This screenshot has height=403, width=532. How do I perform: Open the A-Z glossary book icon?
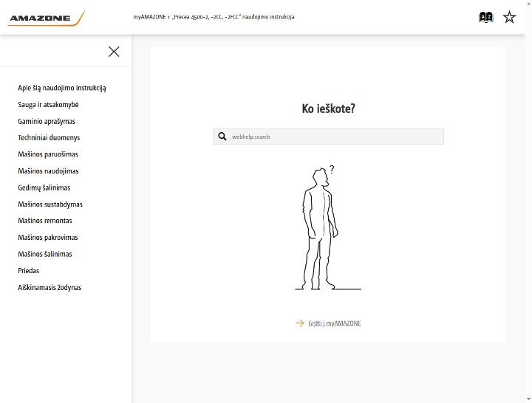tap(485, 17)
